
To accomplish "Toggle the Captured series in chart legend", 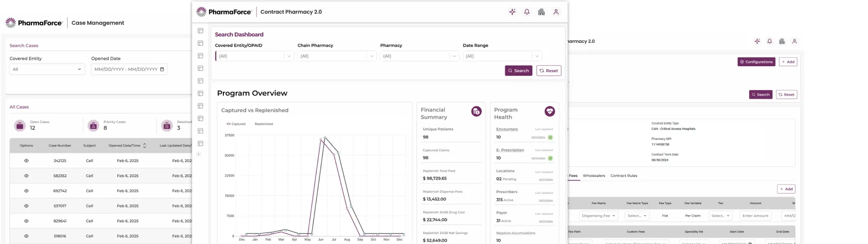I will 236,124.
